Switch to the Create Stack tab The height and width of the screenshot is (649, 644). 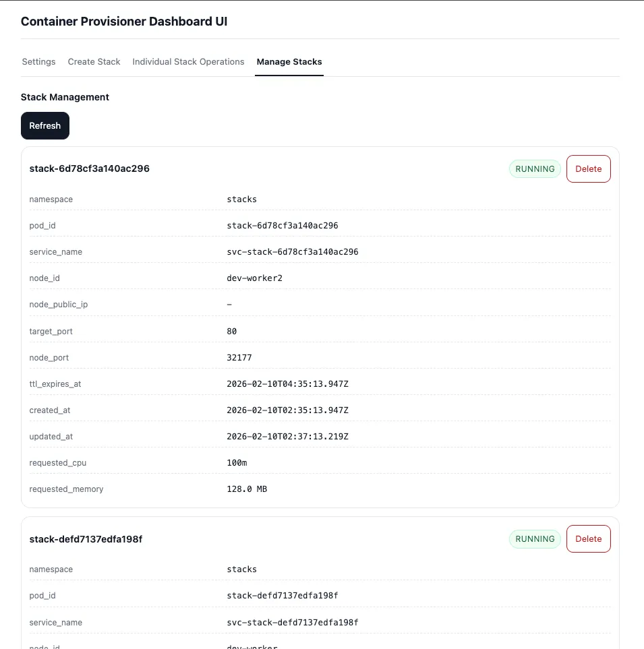click(x=94, y=61)
